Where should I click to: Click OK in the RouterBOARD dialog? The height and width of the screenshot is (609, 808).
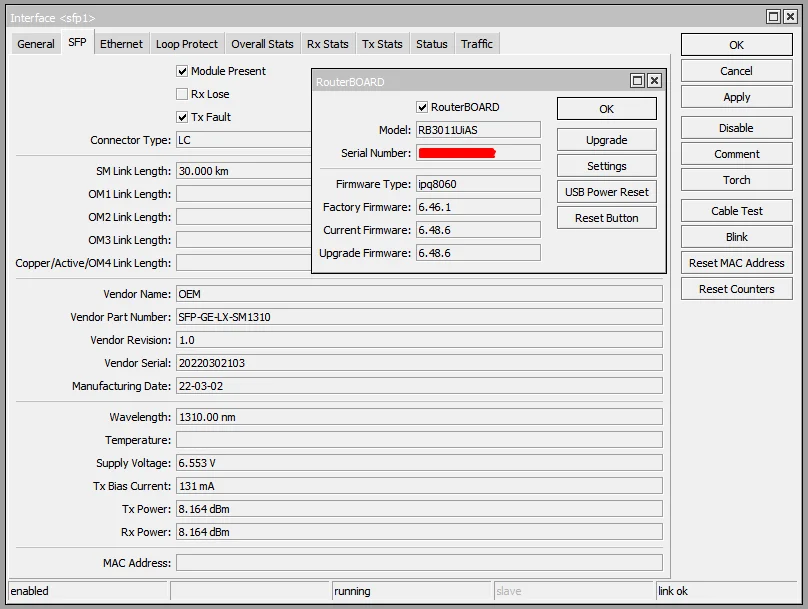click(x=607, y=109)
